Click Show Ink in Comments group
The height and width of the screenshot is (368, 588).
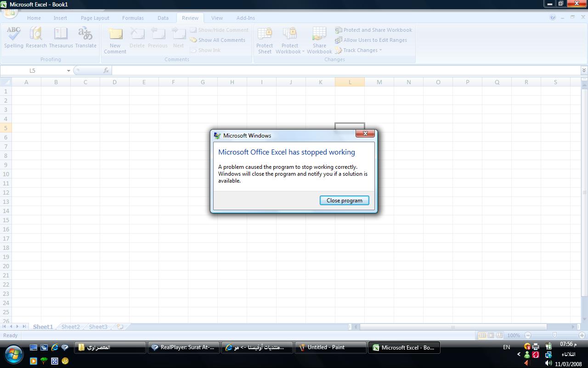[x=205, y=50]
